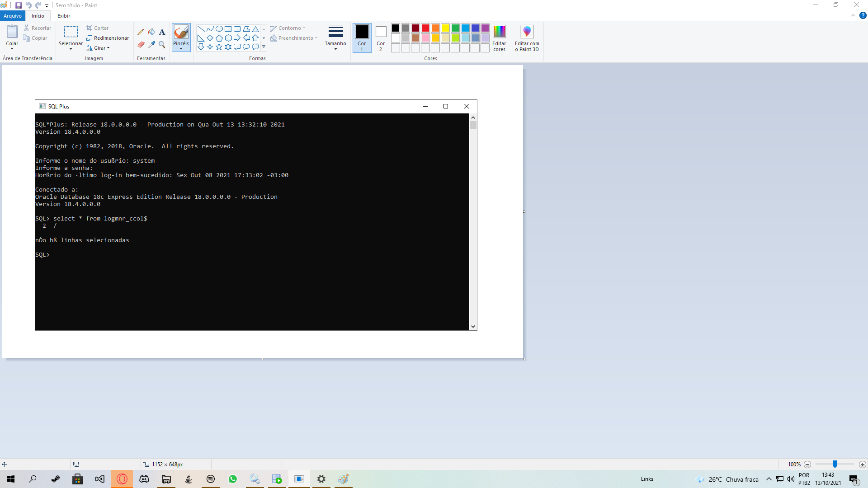Open Windows Start menu
The image size is (868, 488).
11,479
